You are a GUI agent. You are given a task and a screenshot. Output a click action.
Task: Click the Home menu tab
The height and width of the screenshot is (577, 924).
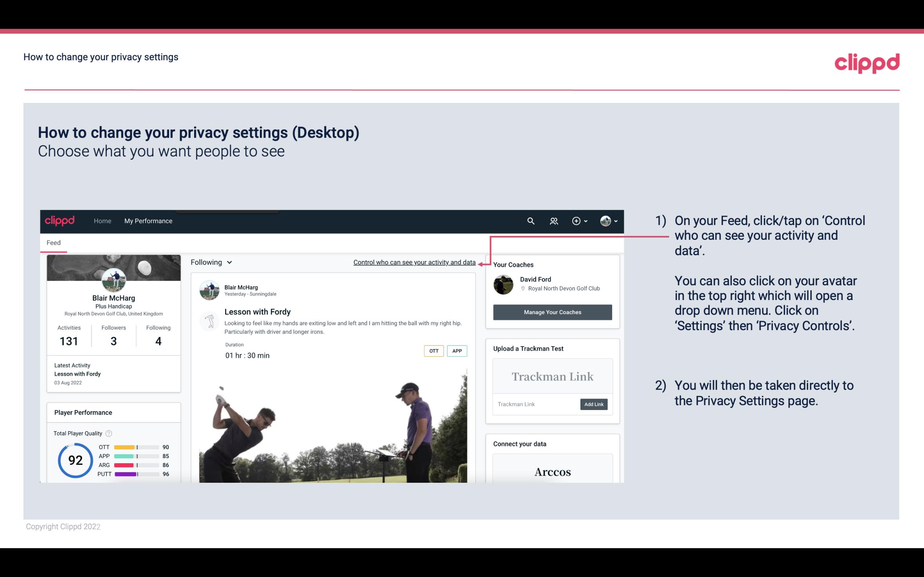tap(102, 221)
